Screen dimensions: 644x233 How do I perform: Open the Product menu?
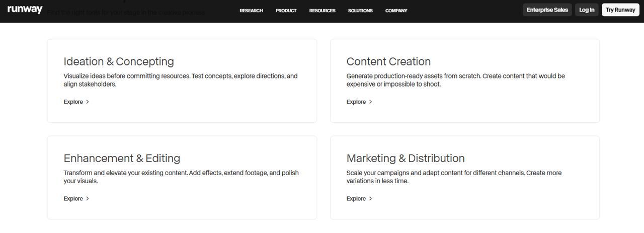[286, 11]
